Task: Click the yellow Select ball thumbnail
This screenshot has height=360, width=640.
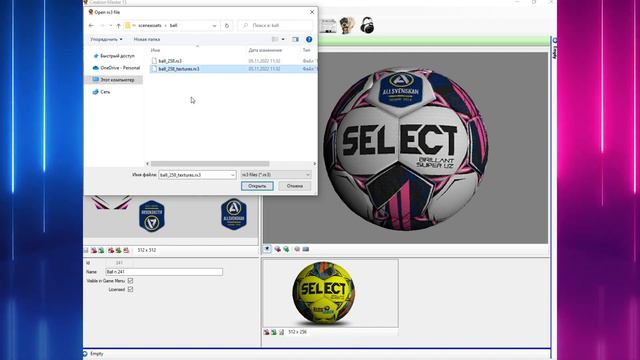Action: pos(324,293)
